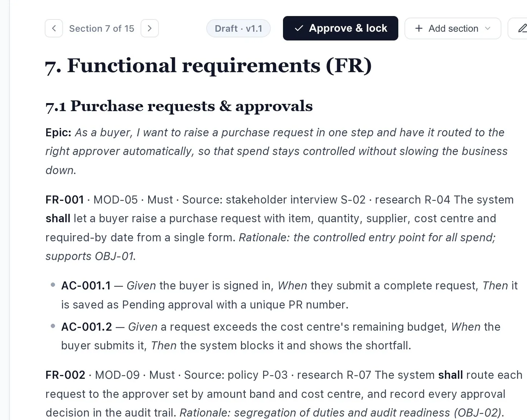527x420 pixels.
Task: Click 'stakeholder interview S-02' source text
Action: [x=296, y=200]
